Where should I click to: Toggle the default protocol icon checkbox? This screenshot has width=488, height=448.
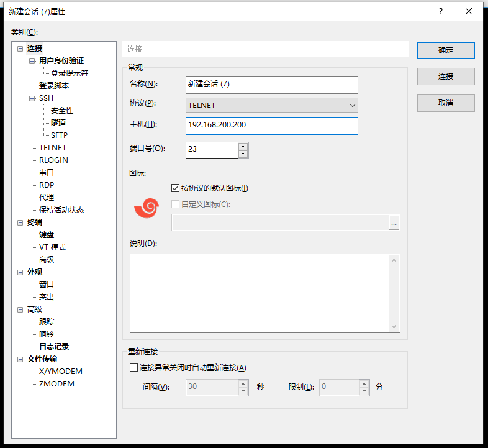click(x=175, y=188)
